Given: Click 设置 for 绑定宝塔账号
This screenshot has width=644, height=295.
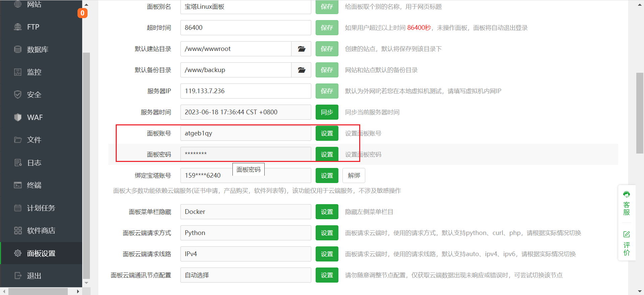Looking at the screenshot, I should (x=327, y=176).
